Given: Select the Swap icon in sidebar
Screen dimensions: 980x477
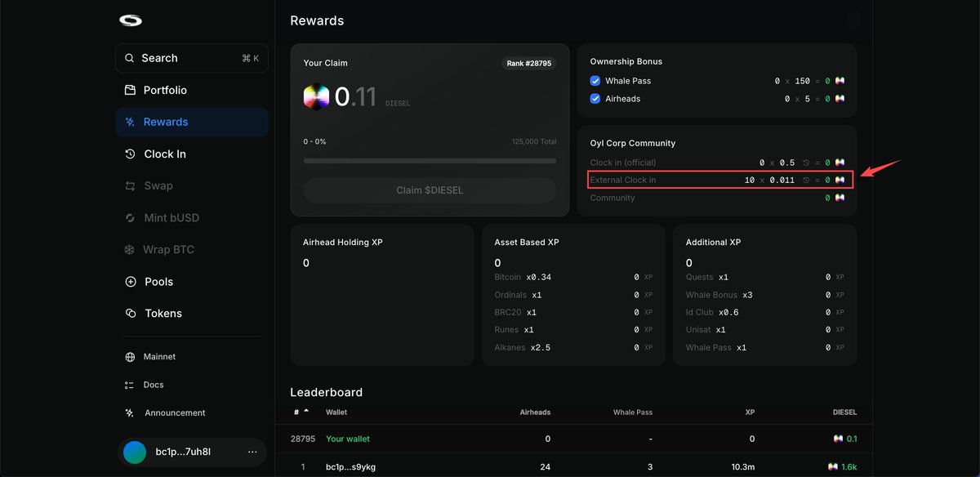Looking at the screenshot, I should 130,185.
